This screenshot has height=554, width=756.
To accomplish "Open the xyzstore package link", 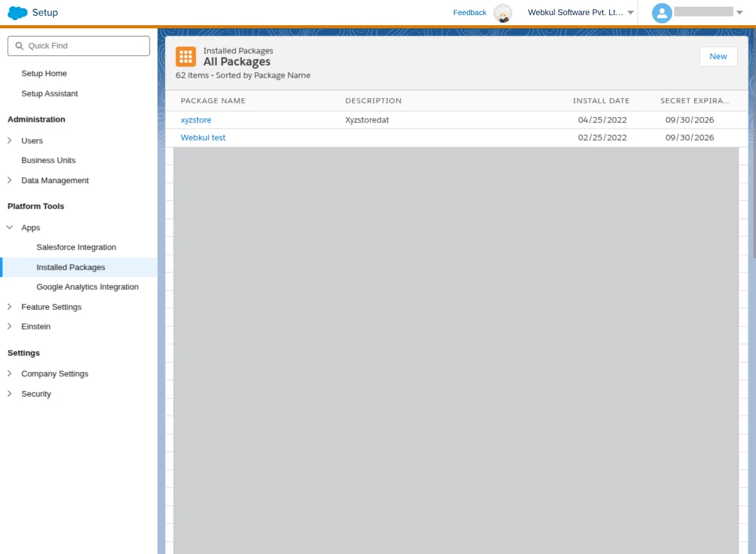I will pyautogui.click(x=196, y=120).
